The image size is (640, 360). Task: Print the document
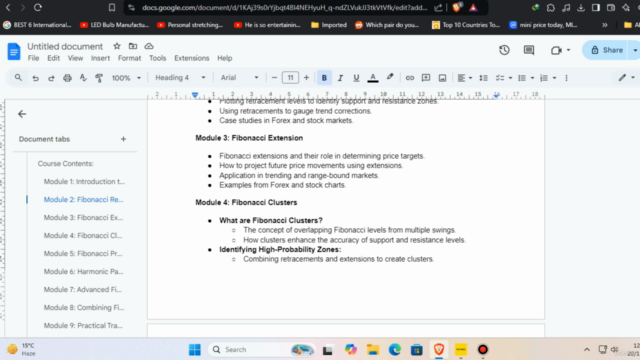[67, 78]
